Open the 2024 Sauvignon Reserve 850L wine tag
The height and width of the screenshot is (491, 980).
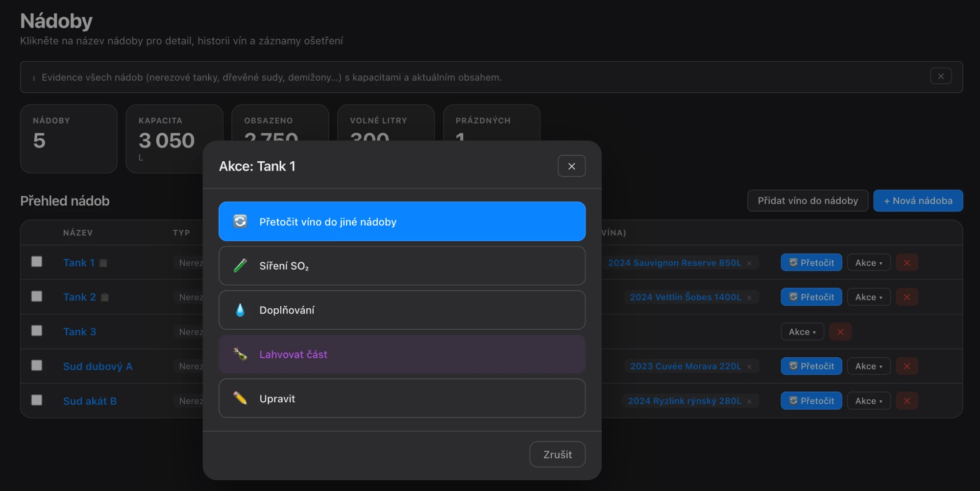(x=674, y=263)
